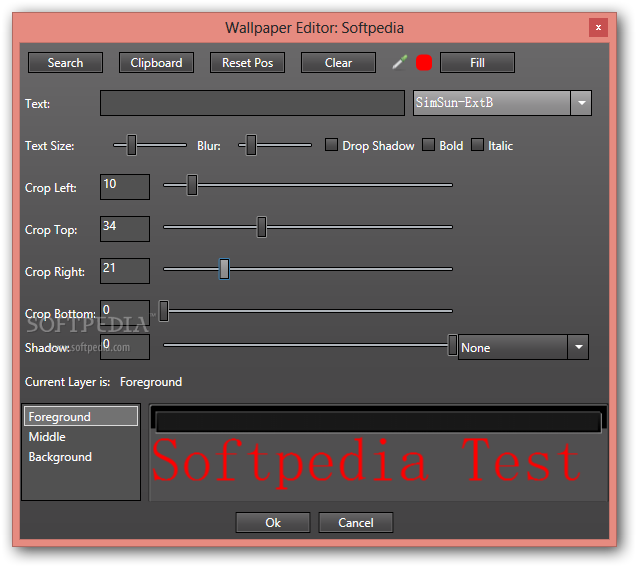Click the Blur slider handle

tap(251, 145)
